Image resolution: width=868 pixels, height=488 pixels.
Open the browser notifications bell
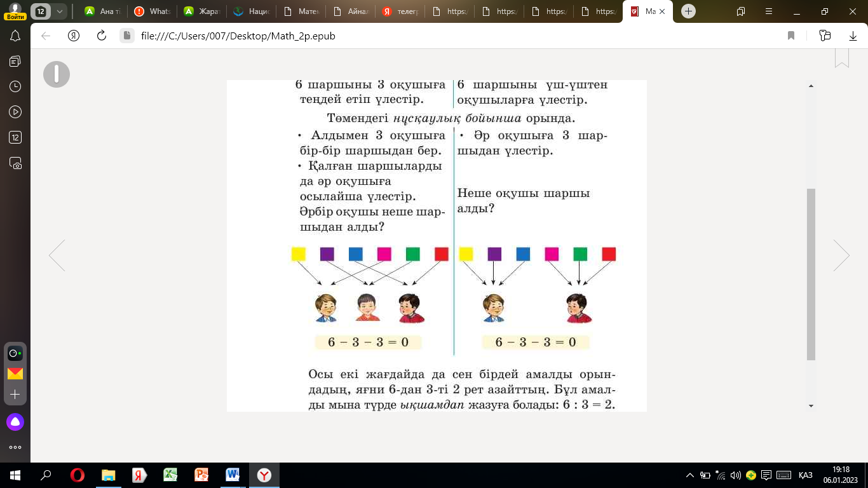coord(15,36)
